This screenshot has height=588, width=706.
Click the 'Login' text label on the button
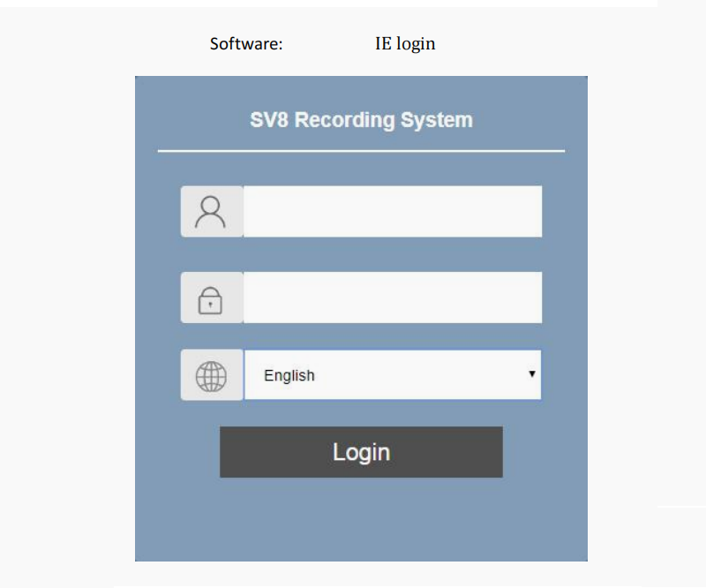pyautogui.click(x=361, y=452)
